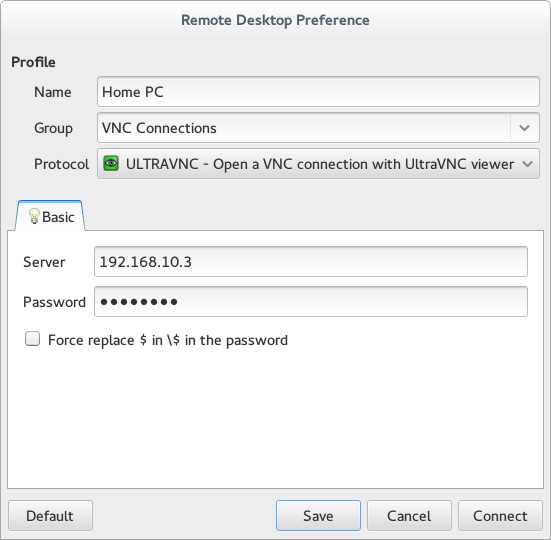Viewport: 551px width, 540px height.
Task: Cancel the Remote Desktop Preference dialog
Action: 409,516
